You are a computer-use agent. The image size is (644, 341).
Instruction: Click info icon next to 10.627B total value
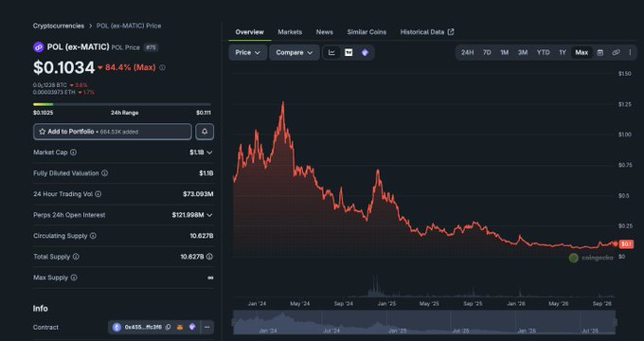[209, 257]
